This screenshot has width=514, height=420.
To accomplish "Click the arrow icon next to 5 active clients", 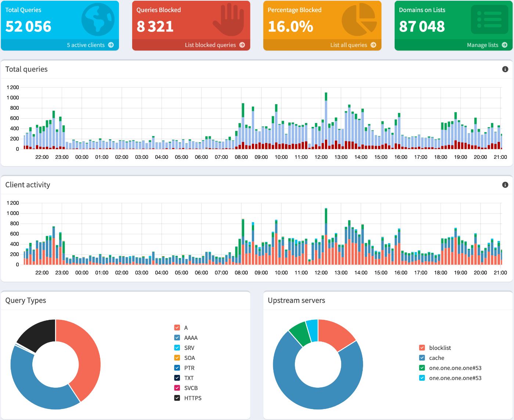I will [111, 45].
